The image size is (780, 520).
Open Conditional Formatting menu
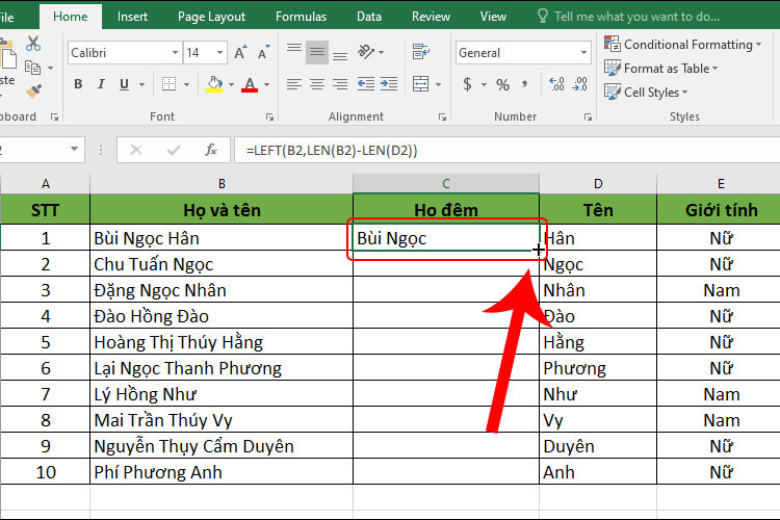682,44
